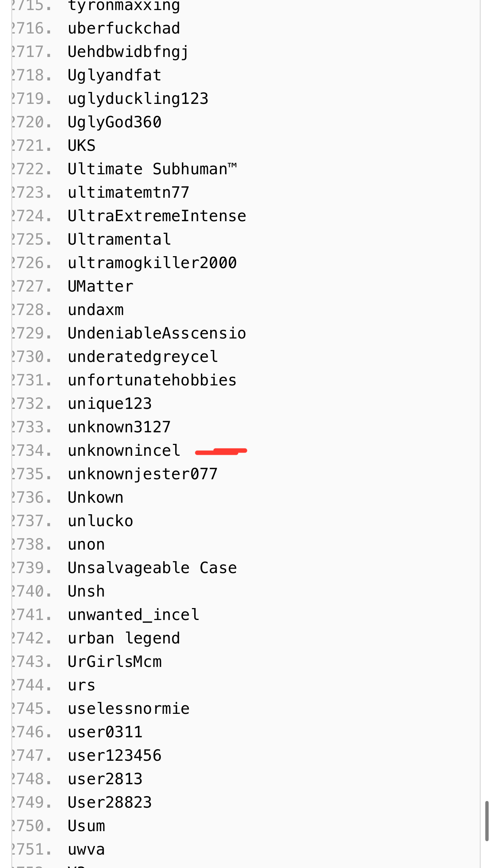
Task: Click the red underline mark beside unknownincel
Action: coord(221,452)
